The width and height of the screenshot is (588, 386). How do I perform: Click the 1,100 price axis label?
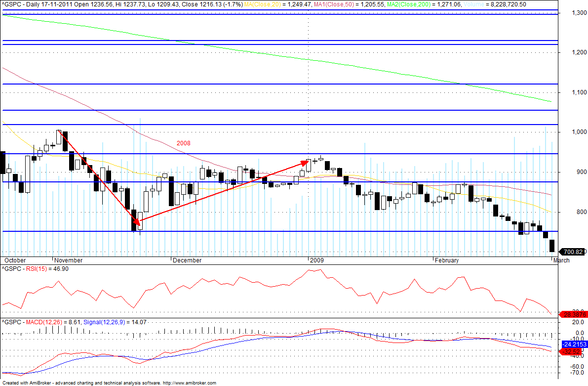pyautogui.click(x=580, y=92)
